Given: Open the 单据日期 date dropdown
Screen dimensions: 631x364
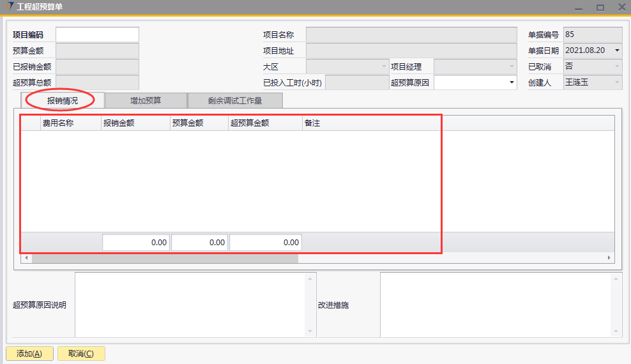Looking at the screenshot, I should coord(617,50).
